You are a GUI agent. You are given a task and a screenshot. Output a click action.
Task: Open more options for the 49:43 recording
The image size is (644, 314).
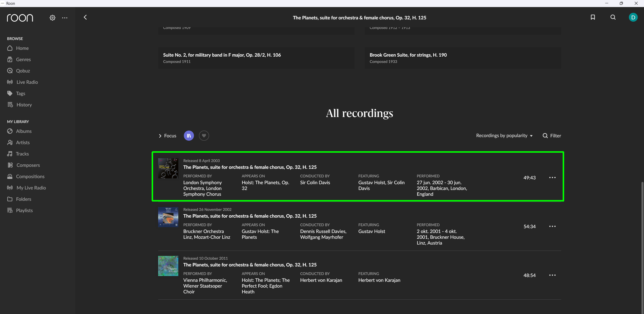pyautogui.click(x=552, y=177)
